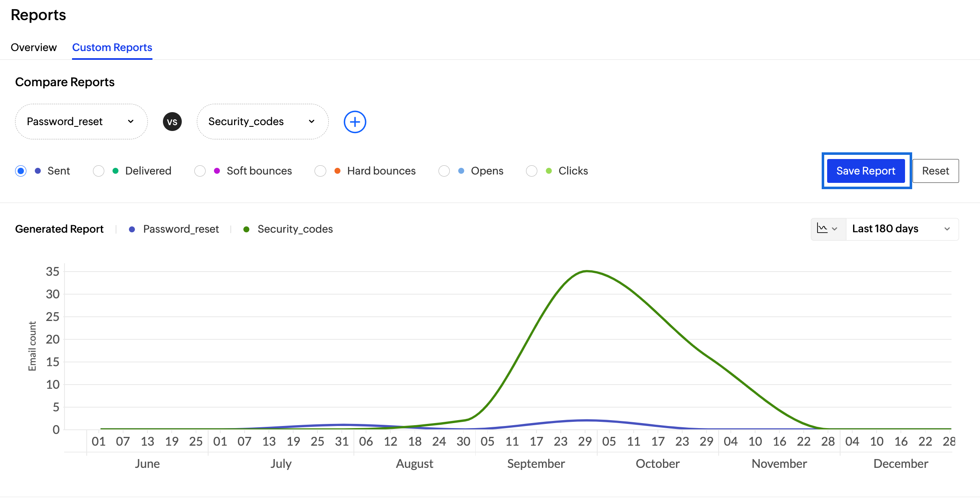Expand the Security_codes dropdown

[263, 122]
